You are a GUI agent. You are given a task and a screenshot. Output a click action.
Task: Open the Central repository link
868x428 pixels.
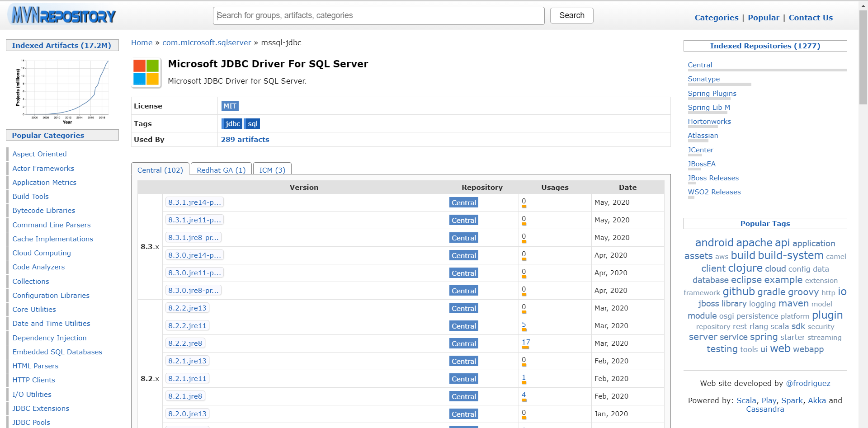700,65
